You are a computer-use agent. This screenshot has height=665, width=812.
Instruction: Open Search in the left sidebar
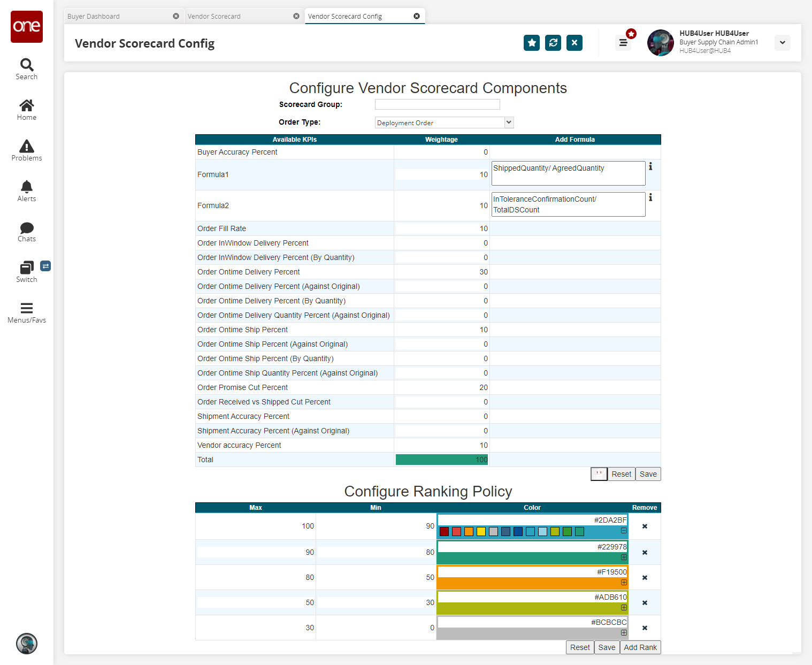(27, 69)
